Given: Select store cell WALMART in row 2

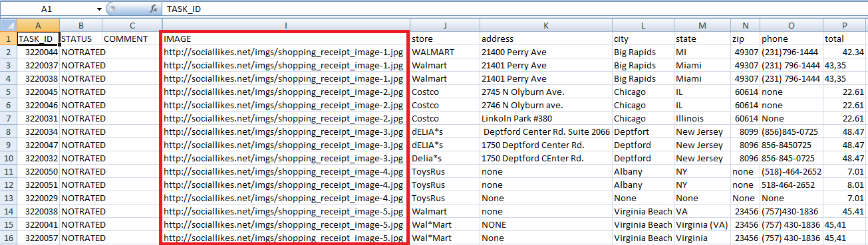Looking at the screenshot, I should coord(444,52).
